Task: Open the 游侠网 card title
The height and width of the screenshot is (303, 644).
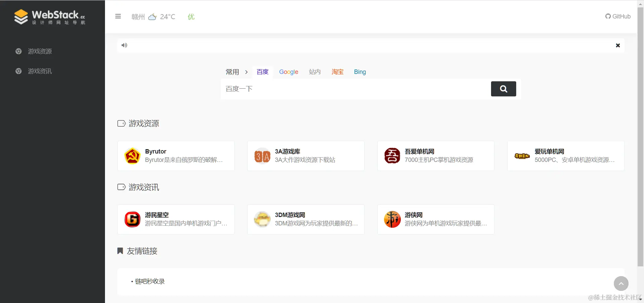Action: (413, 215)
